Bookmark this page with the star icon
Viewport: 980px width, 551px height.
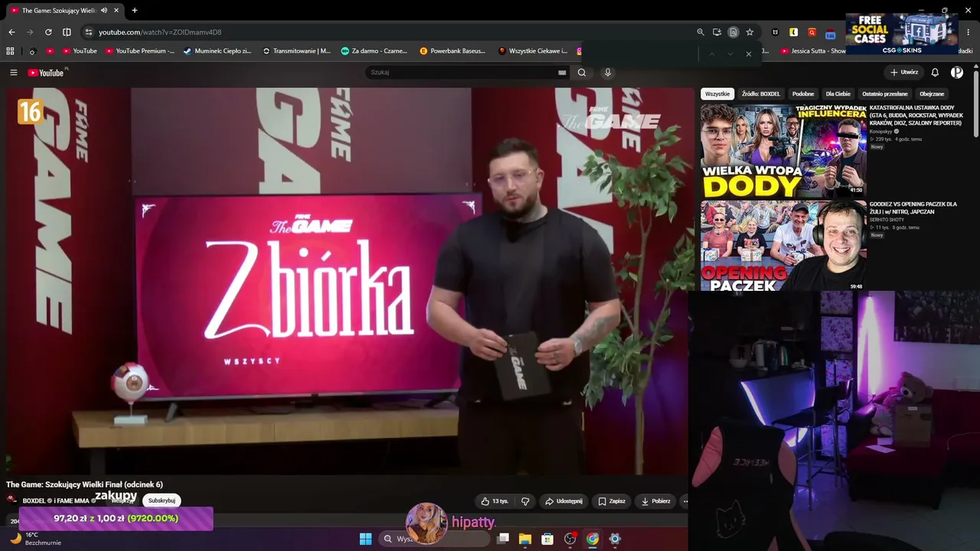click(750, 32)
